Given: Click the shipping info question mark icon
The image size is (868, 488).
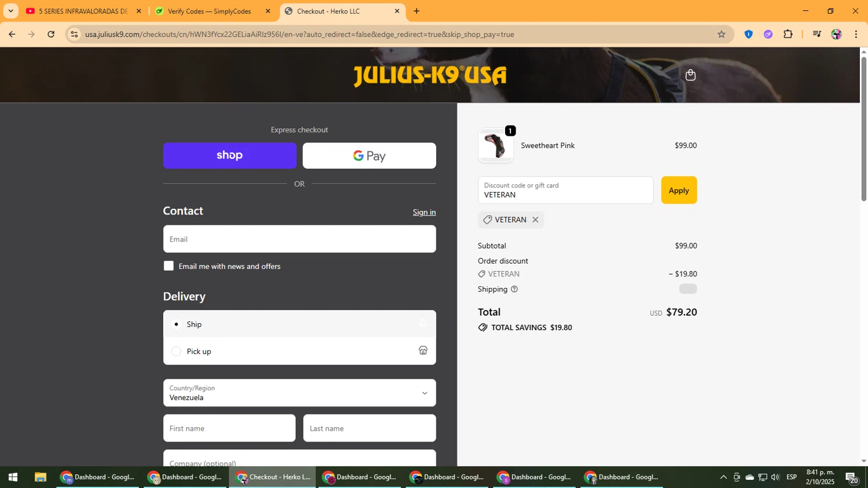Looking at the screenshot, I should [514, 289].
